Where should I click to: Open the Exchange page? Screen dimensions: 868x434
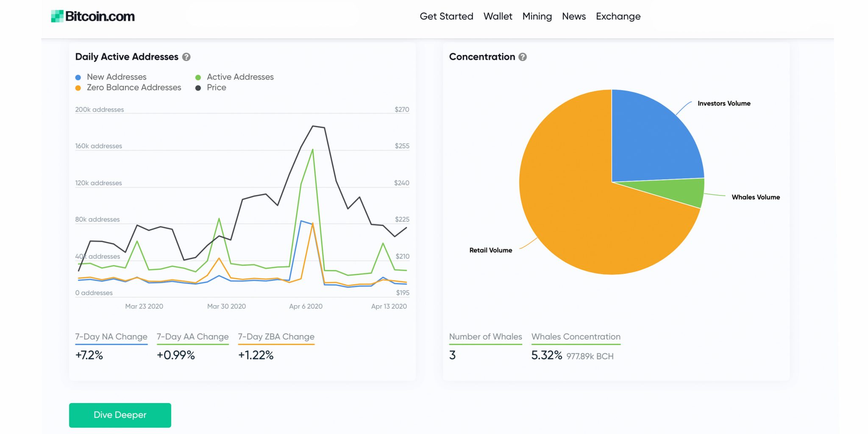(x=618, y=17)
